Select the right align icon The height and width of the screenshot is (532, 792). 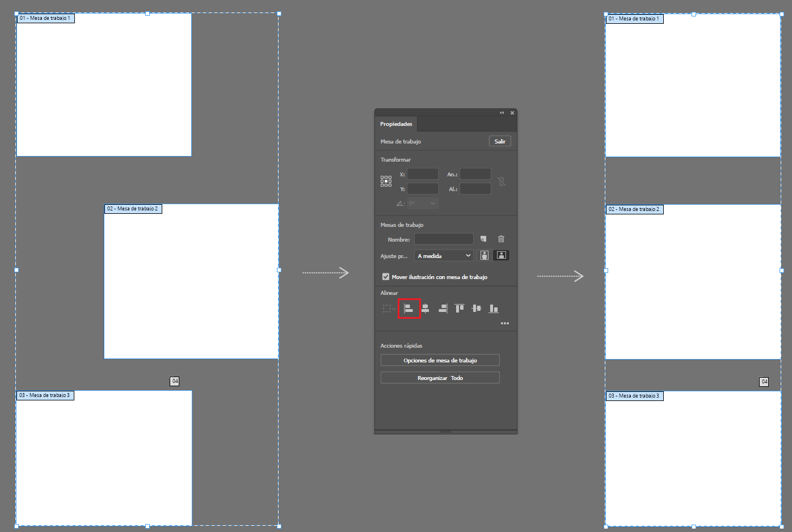pyautogui.click(x=442, y=308)
